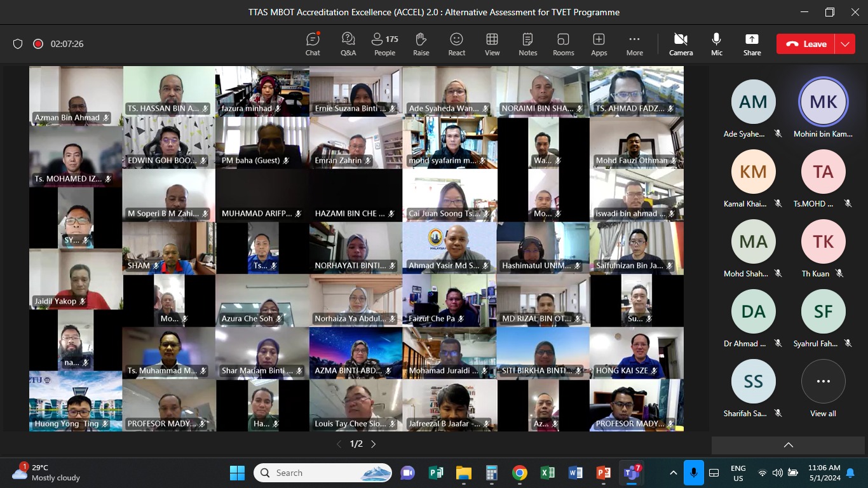Image resolution: width=868 pixels, height=488 pixels.
Task: Open the React emoji menu
Action: pyautogui.click(x=456, y=44)
